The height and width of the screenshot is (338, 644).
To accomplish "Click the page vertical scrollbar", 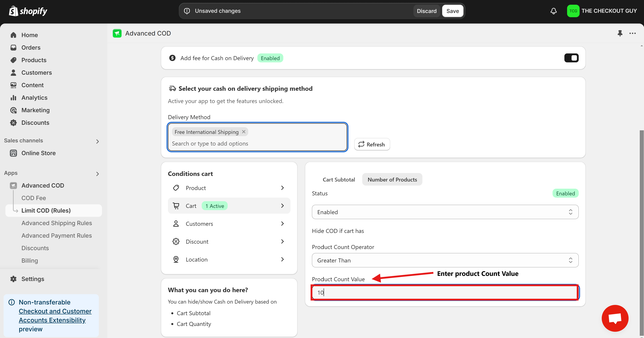I will coord(642,232).
